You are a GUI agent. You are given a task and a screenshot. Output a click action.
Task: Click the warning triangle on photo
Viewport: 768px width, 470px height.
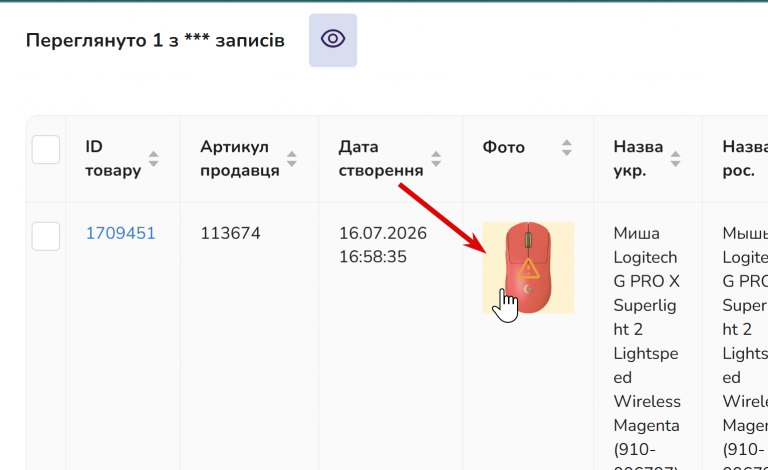(528, 269)
